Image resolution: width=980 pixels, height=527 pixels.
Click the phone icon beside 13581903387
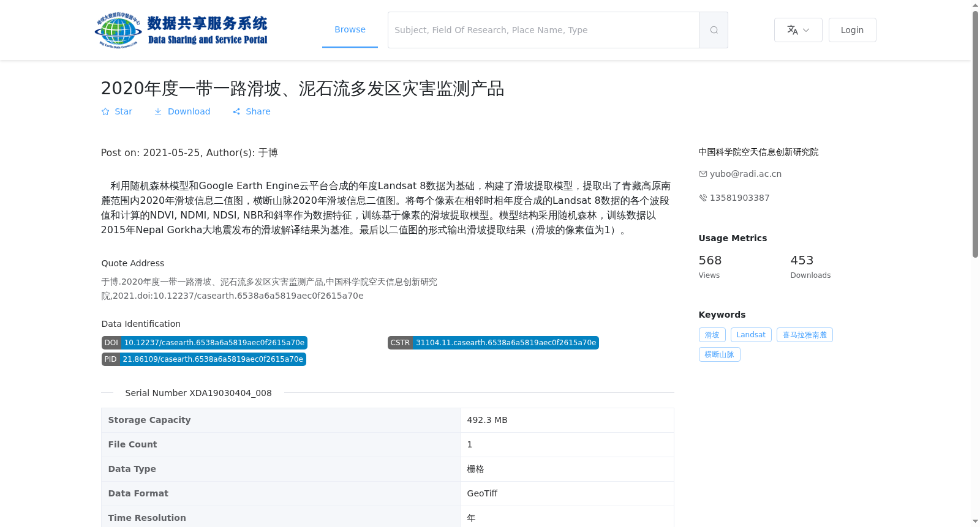[x=703, y=198]
